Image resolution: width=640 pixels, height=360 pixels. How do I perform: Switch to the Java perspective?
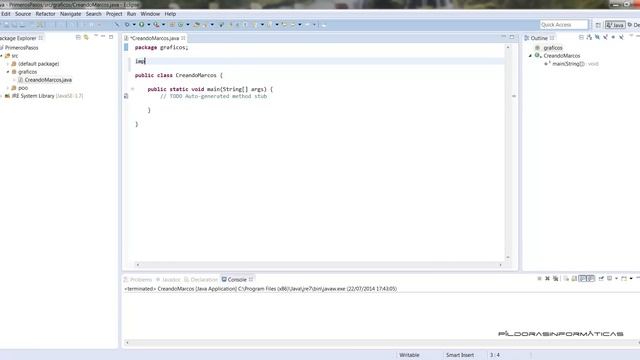615,25
